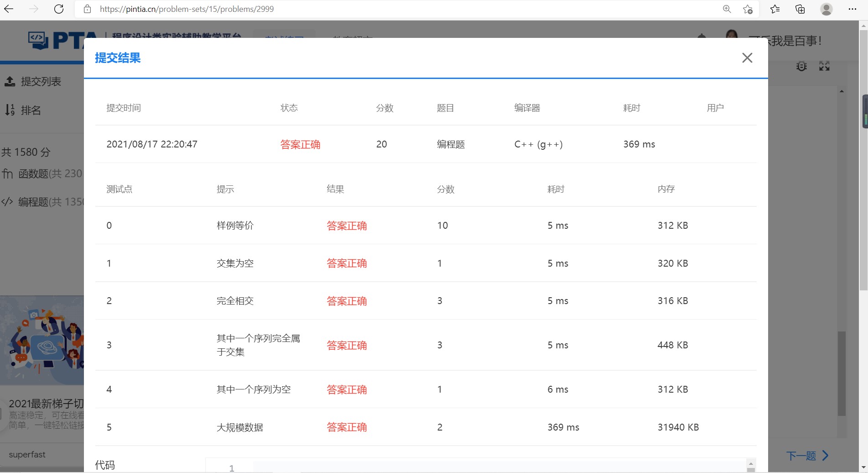Click test point hint 其中一个序列为空
Screen dimensions: 868x473
(254, 389)
